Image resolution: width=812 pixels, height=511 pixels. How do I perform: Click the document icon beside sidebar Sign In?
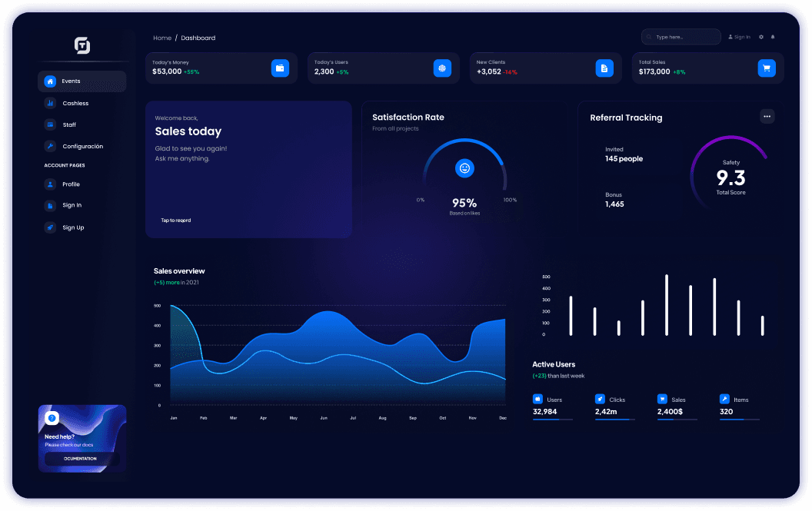coord(50,205)
